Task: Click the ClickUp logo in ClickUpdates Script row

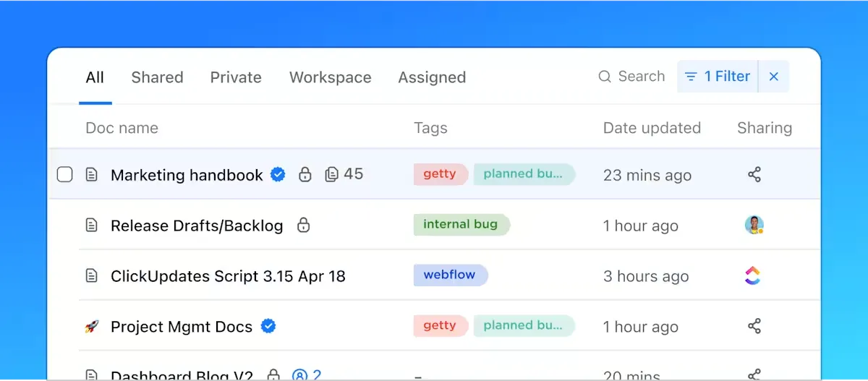Action: tap(754, 275)
